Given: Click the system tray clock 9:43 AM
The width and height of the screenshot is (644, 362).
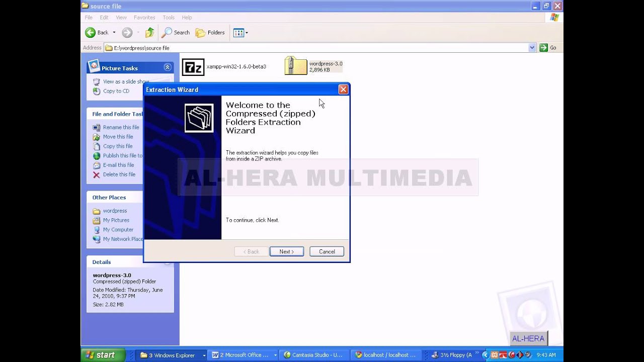Looking at the screenshot, I should pyautogui.click(x=546, y=355).
